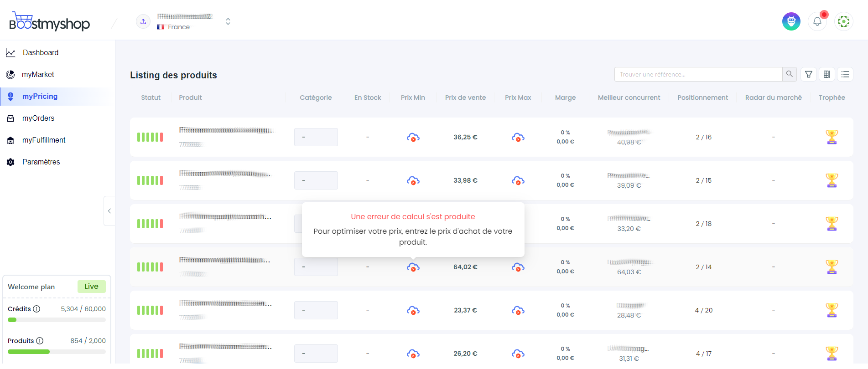Click status bars on the 33,98 € row
The height and width of the screenshot is (369, 868).
[150, 180]
